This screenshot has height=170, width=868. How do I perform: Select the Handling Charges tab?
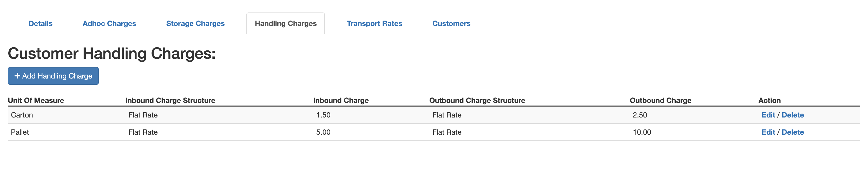click(x=286, y=23)
